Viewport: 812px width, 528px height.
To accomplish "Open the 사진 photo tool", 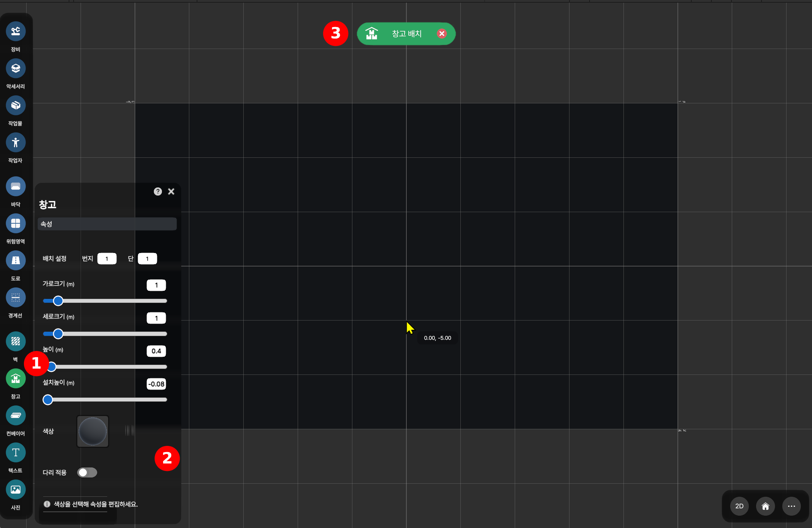I will coord(15,489).
